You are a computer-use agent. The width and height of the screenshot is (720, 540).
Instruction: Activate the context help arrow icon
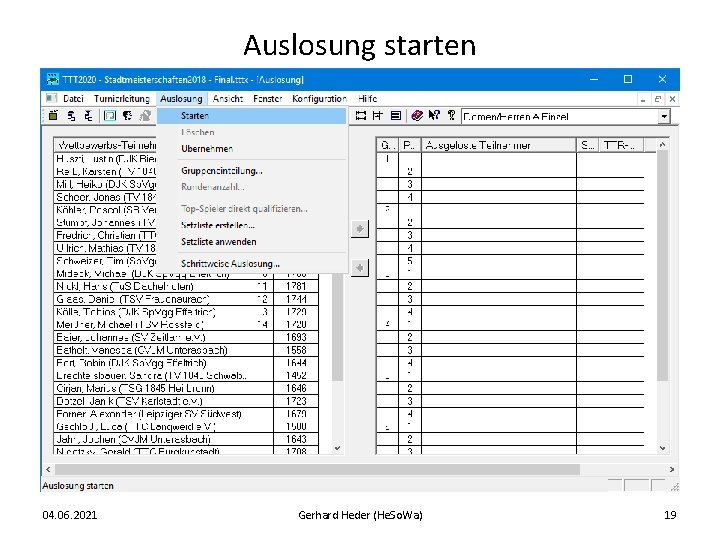pyautogui.click(x=433, y=116)
